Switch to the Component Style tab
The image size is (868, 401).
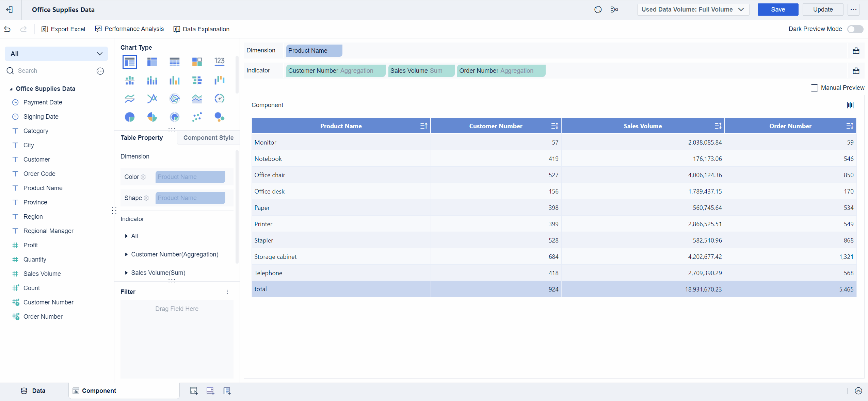(208, 137)
